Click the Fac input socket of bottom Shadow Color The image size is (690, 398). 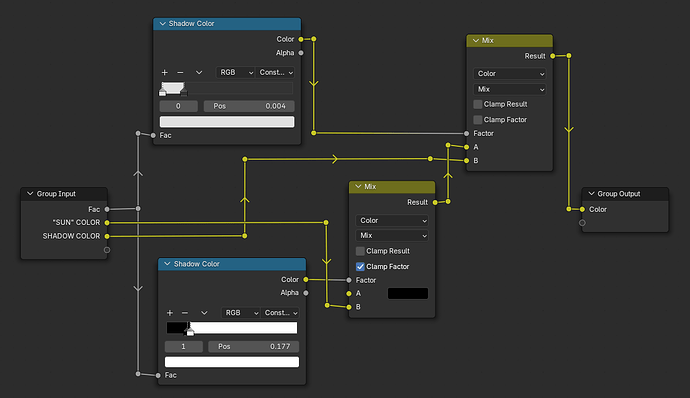pyautogui.click(x=158, y=375)
